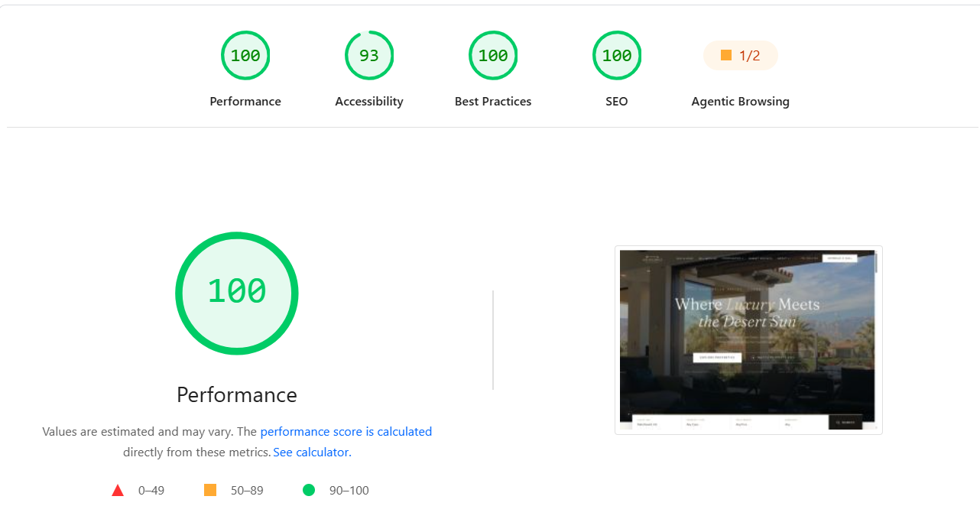Screen dimensions: 980x519
Task: Click the large 100 Performance gauge
Action: (x=237, y=293)
